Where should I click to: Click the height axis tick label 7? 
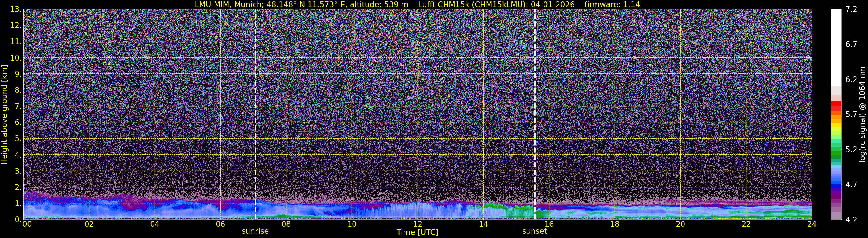(18, 107)
